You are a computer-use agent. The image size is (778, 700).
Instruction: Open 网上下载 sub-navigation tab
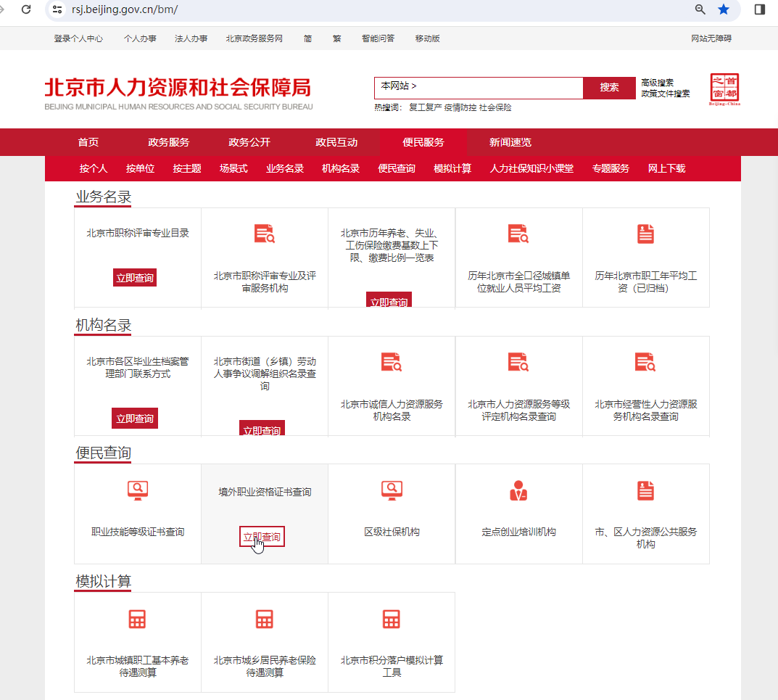click(666, 168)
